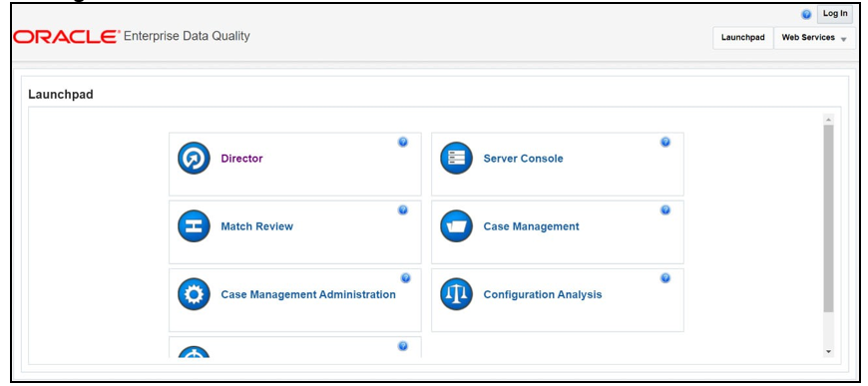
Task: Open the Director link
Action: (241, 159)
